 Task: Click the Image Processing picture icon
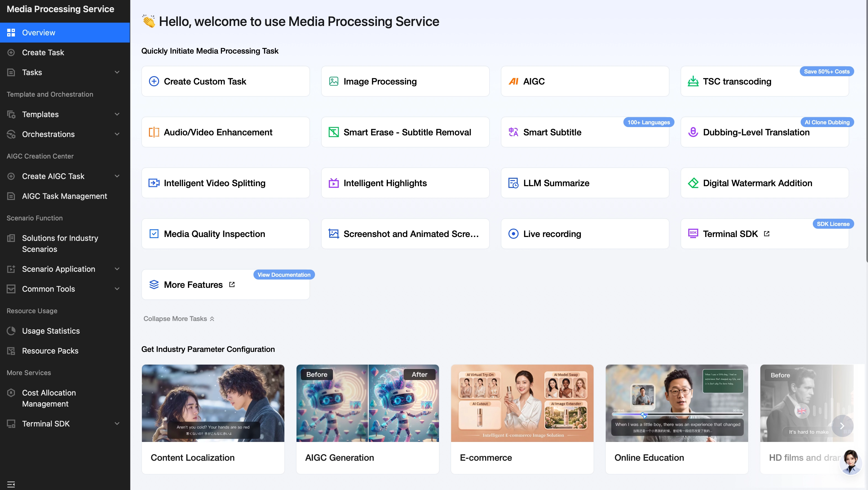334,81
